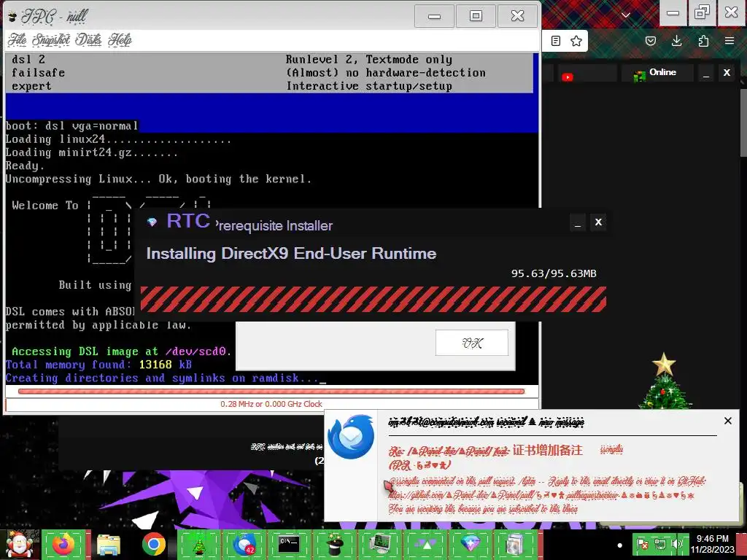Click the purple triangles taskbar icon

coord(425,544)
